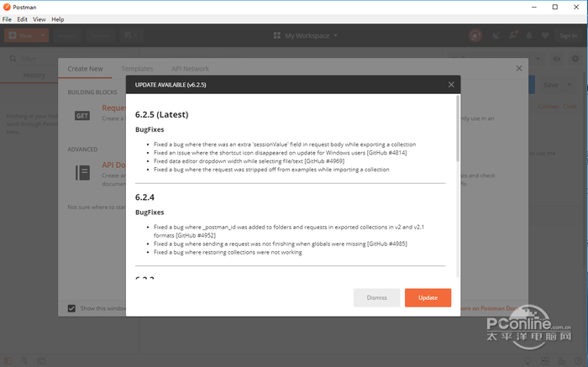Click the New button
588x367 pixels.
[21, 35]
